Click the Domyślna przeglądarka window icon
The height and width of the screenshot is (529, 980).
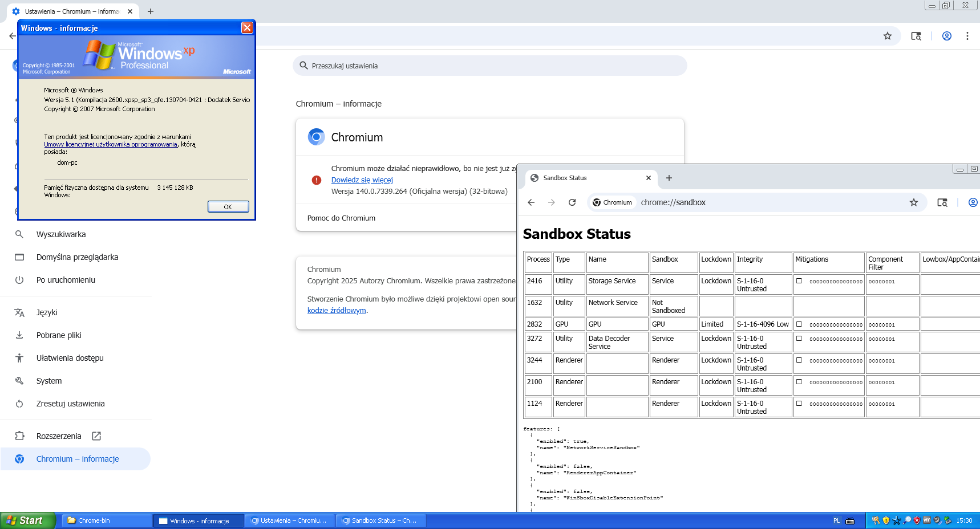pyautogui.click(x=19, y=257)
